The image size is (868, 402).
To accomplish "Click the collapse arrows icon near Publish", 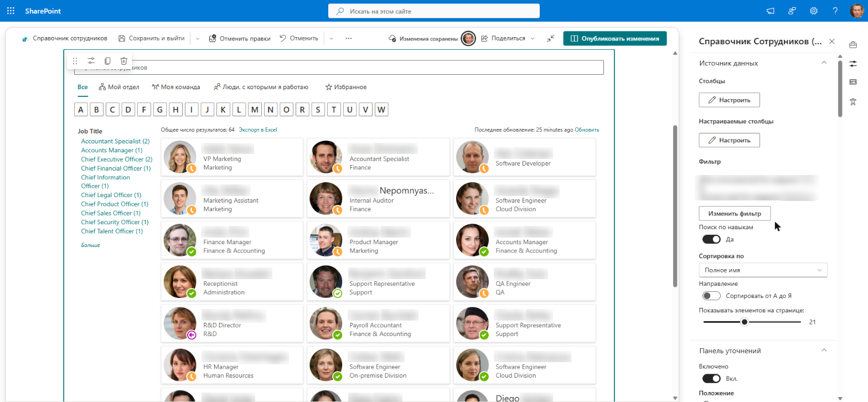I will (x=550, y=38).
